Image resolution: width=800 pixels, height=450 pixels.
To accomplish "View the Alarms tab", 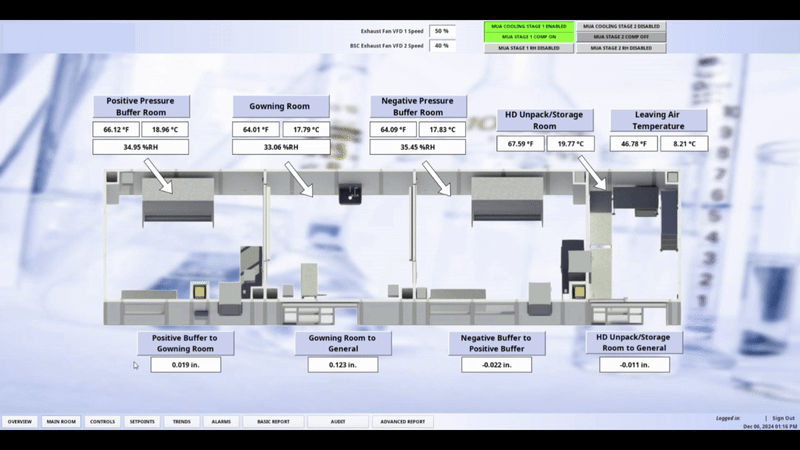I will tap(221, 422).
